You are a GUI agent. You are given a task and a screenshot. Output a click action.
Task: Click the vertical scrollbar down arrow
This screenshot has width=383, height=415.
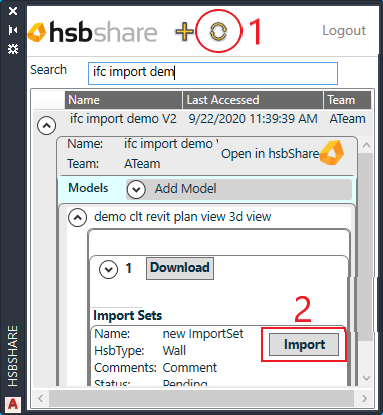tap(366, 378)
